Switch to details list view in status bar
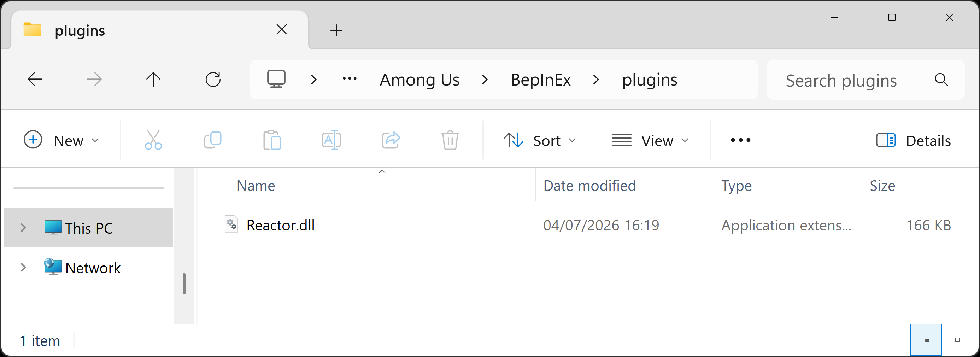This screenshot has width=980, height=357. 926,340
